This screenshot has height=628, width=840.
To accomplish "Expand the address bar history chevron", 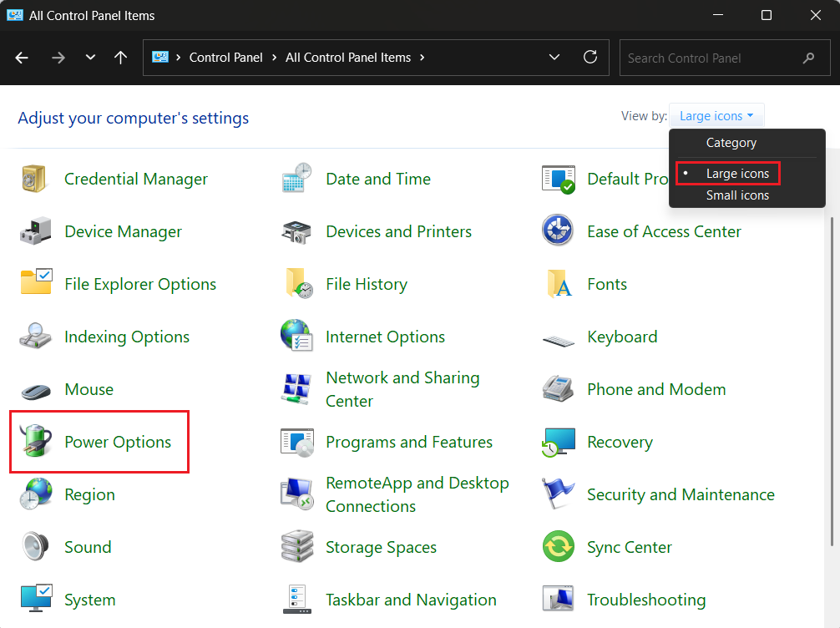I will (554, 58).
